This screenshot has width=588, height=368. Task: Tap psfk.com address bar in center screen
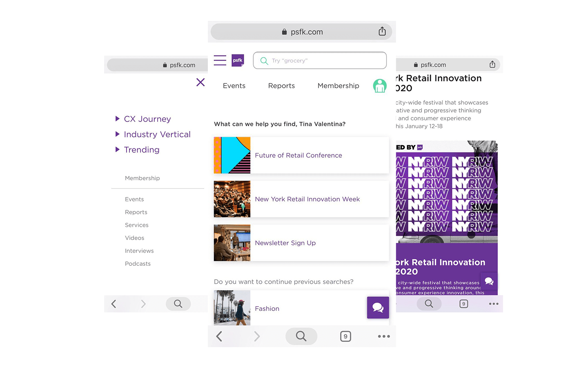[x=301, y=32]
